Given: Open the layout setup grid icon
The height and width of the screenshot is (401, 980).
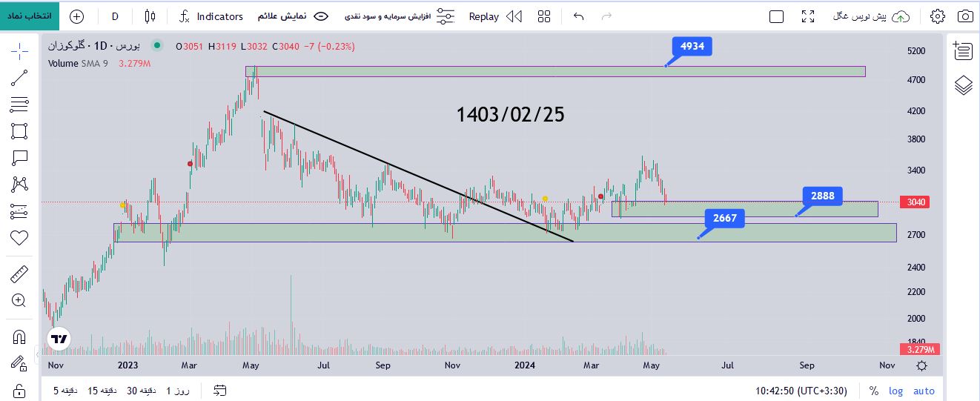Looking at the screenshot, I should (544, 16).
